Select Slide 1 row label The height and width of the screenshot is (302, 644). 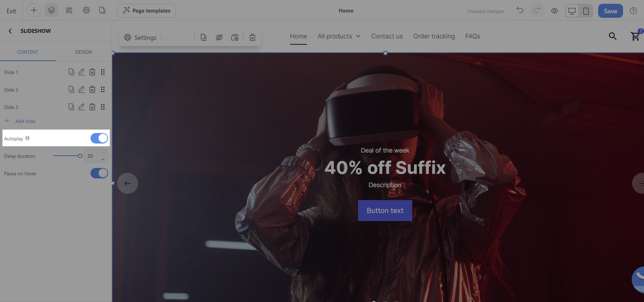click(x=11, y=72)
